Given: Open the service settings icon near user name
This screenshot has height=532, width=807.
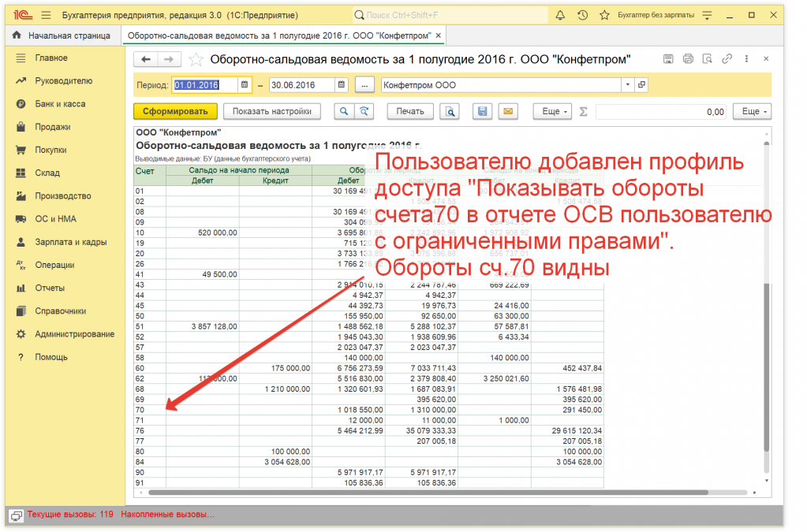Looking at the screenshot, I should click(707, 15).
